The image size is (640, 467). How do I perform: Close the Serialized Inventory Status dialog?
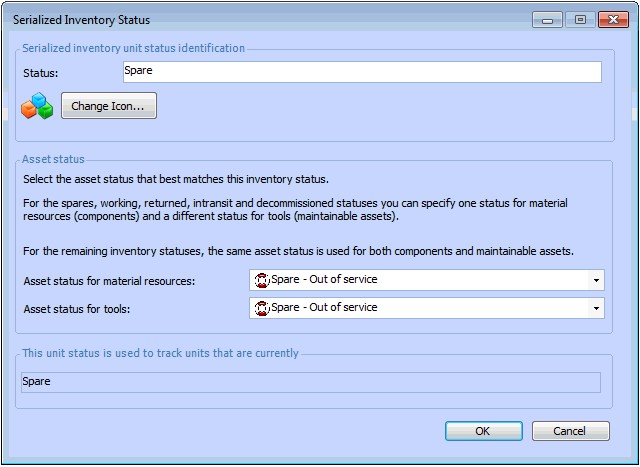coord(611,19)
